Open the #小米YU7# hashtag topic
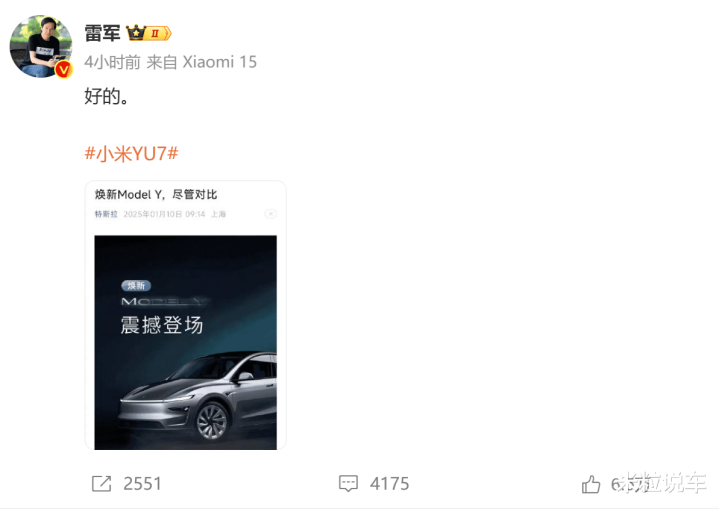Screen dimensions: 719x509 pos(132,154)
